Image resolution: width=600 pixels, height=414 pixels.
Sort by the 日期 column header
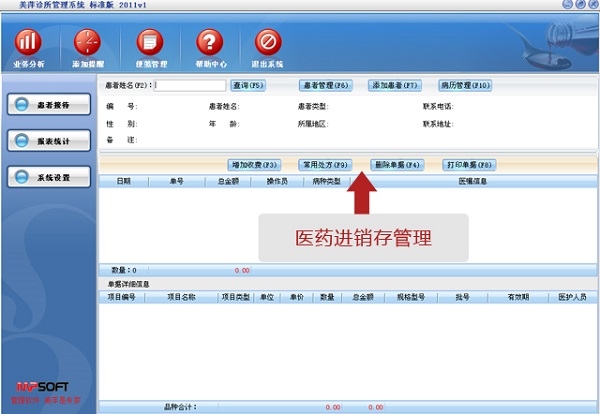pyautogui.click(x=124, y=181)
